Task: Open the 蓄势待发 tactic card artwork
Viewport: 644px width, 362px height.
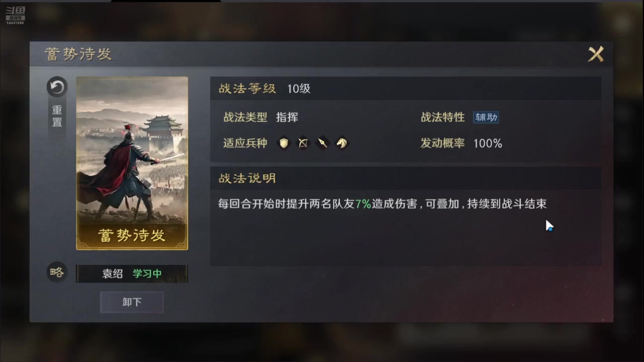Action: click(132, 163)
